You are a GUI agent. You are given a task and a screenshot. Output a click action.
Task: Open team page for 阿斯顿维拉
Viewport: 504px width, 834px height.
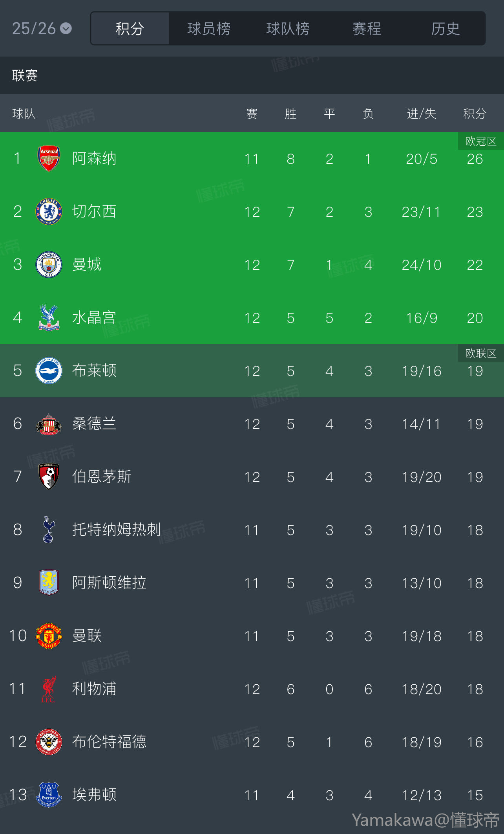pyautogui.click(x=109, y=583)
